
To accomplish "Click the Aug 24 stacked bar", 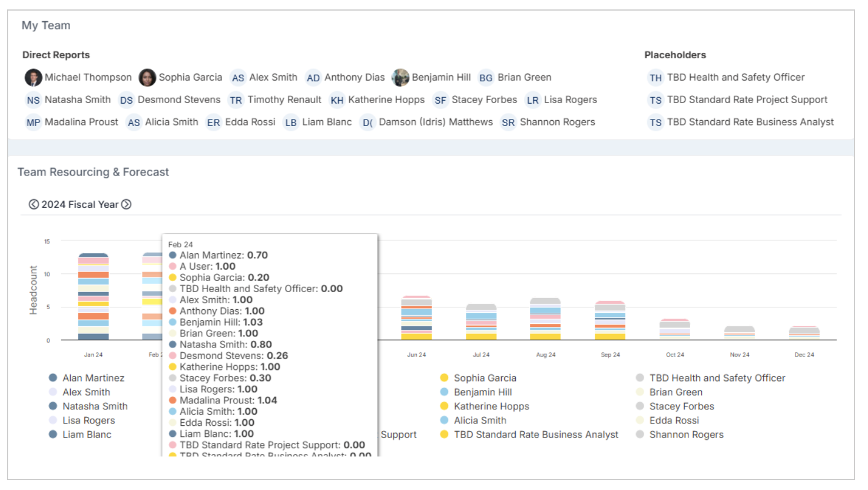I will 545,319.
